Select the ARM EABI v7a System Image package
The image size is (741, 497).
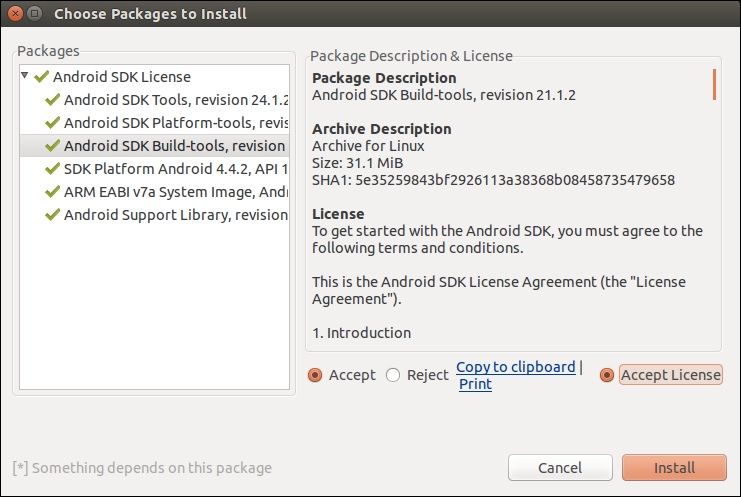154,192
